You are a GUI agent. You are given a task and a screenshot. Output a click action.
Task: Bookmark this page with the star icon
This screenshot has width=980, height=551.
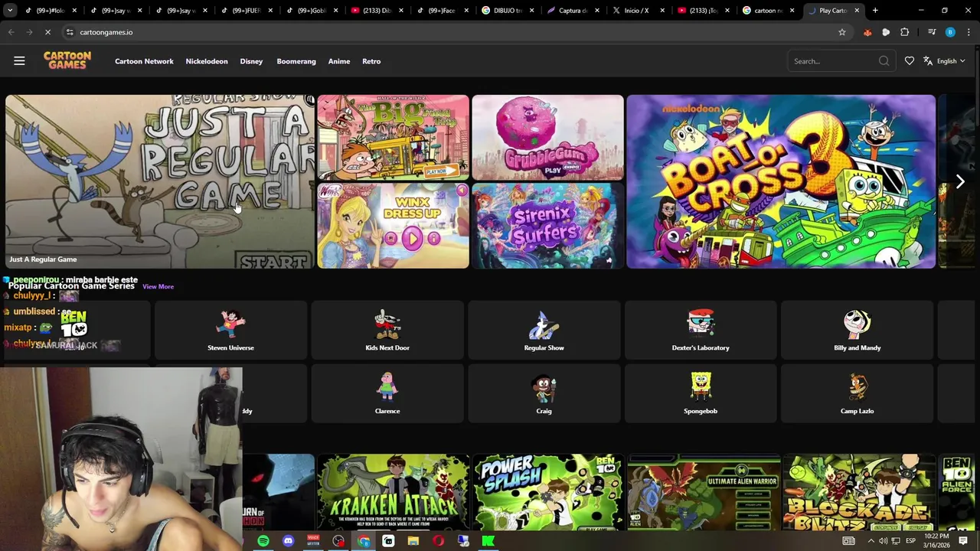(x=842, y=32)
